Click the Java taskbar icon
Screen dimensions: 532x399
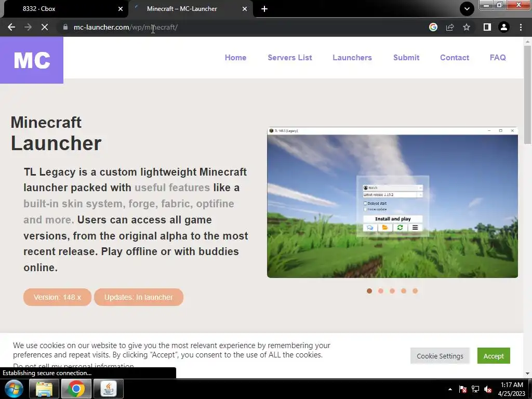click(109, 389)
